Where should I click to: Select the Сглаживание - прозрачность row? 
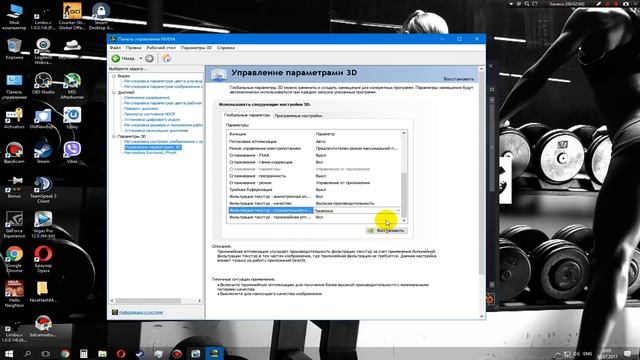(314, 176)
